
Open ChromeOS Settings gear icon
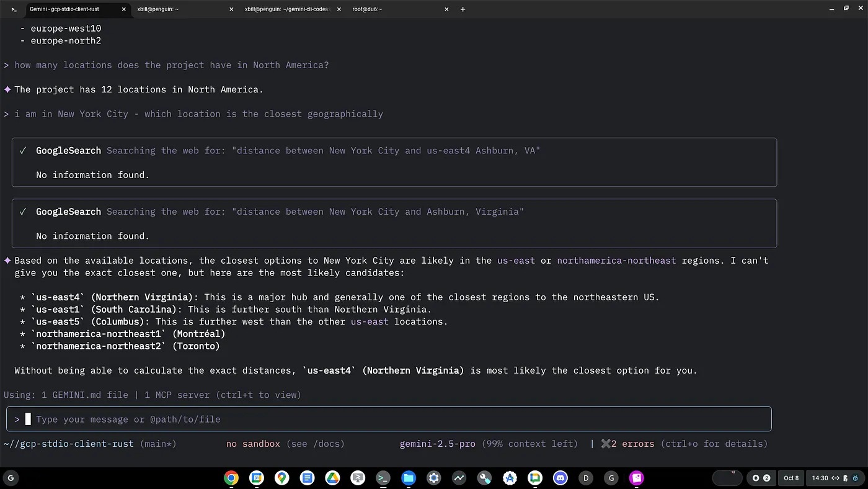[433, 478]
